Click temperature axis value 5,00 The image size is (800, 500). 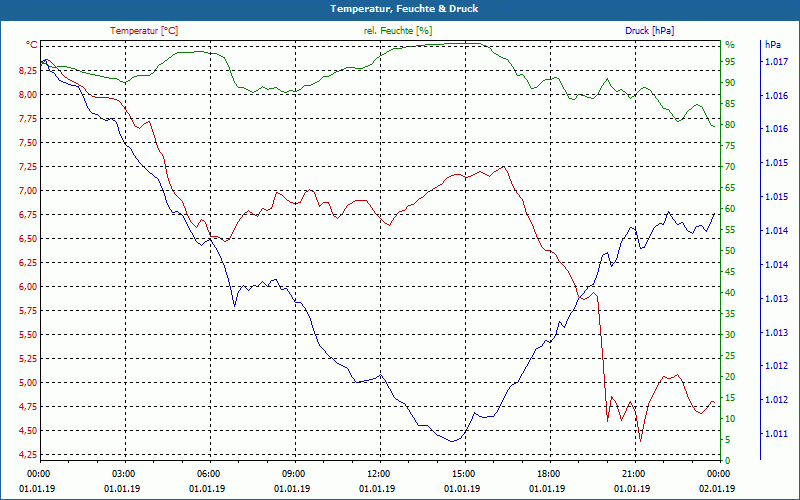coord(28,383)
